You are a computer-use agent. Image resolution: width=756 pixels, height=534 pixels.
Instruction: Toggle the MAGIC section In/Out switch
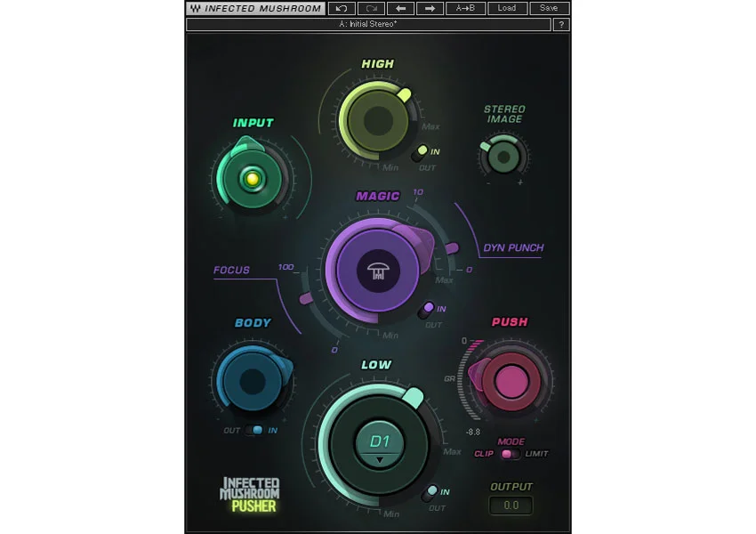(426, 311)
